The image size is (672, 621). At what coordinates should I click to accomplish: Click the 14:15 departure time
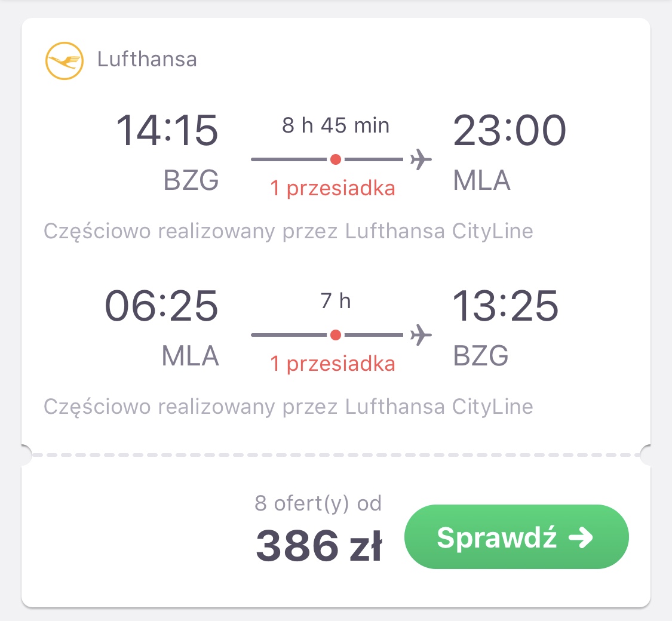click(167, 130)
